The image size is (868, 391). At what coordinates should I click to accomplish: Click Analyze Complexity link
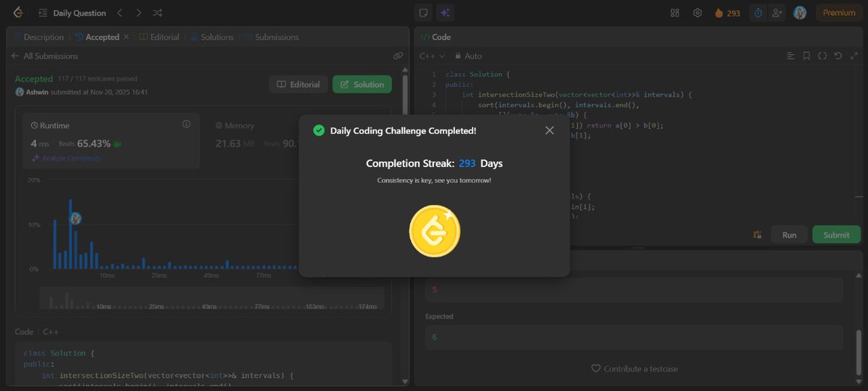tap(67, 158)
